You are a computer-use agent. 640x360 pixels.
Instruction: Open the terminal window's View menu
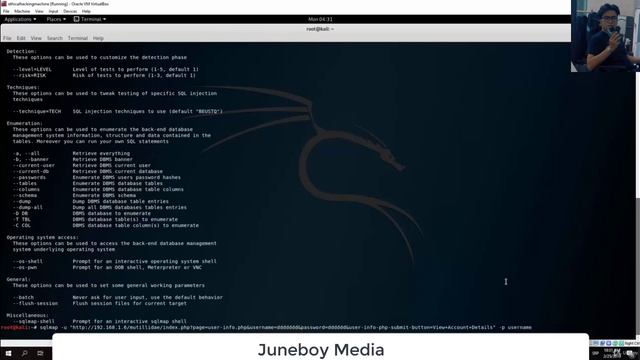pyautogui.click(x=36, y=38)
